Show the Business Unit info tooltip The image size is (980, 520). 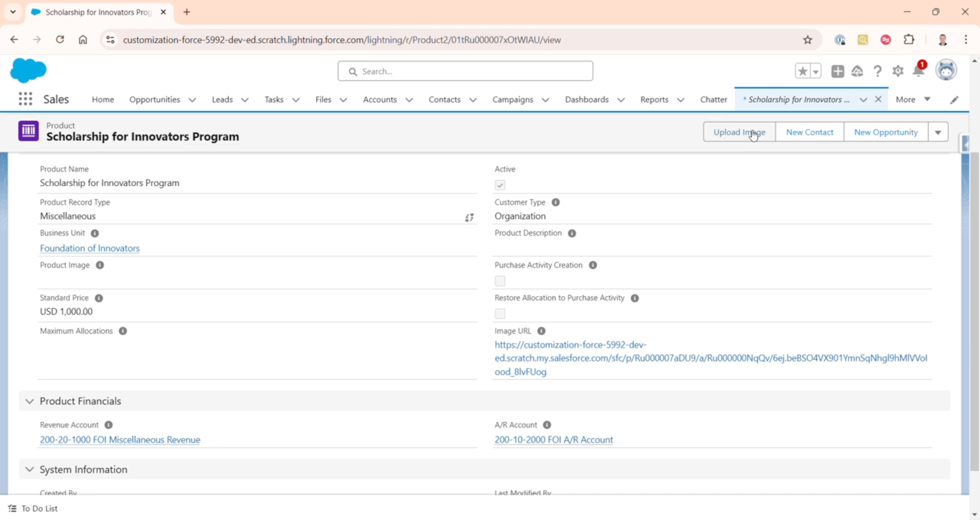click(x=95, y=233)
